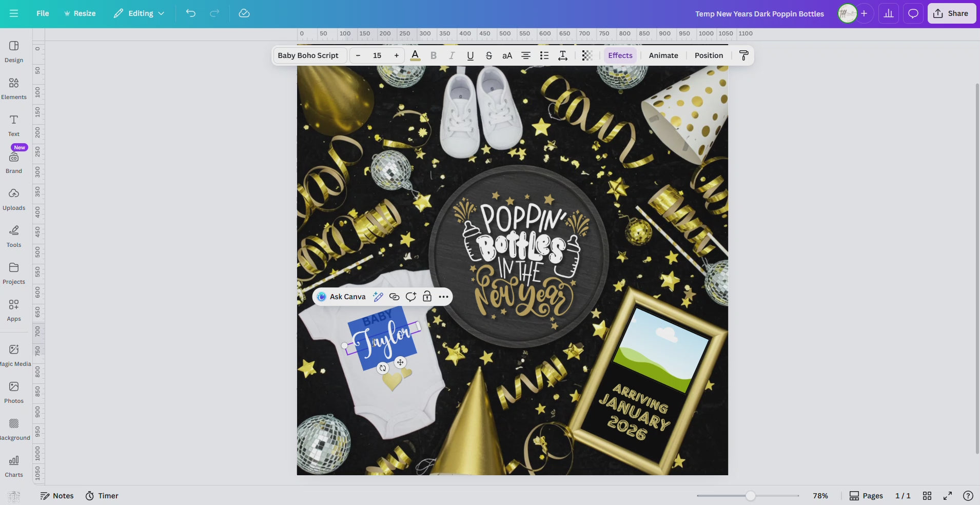Copy a link to the design
Image resolution: width=980 pixels, height=505 pixels.
(394, 297)
